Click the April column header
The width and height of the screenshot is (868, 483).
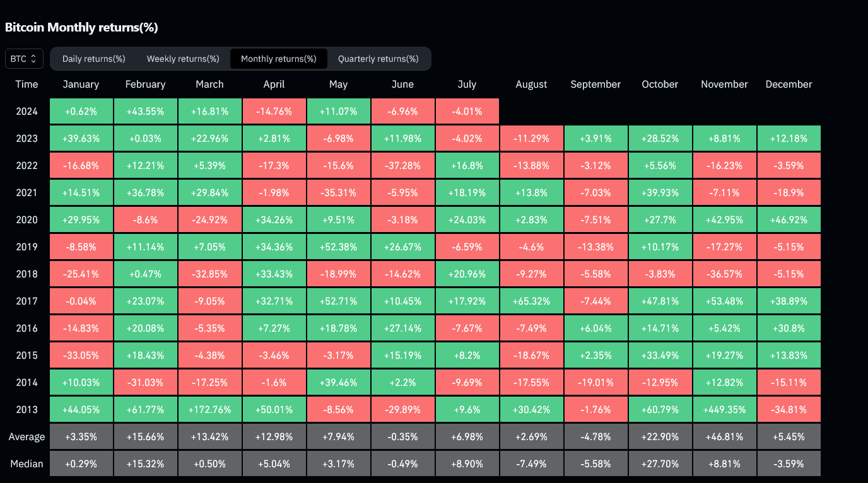274,84
